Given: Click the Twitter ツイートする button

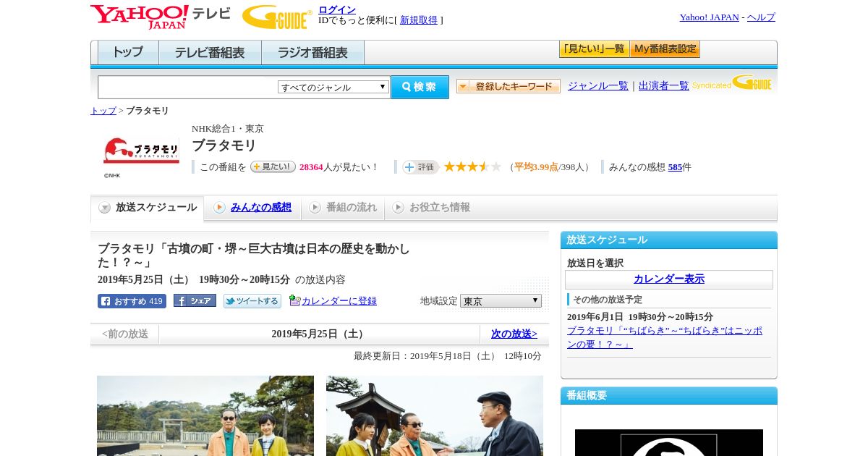Looking at the screenshot, I should 252,301.
